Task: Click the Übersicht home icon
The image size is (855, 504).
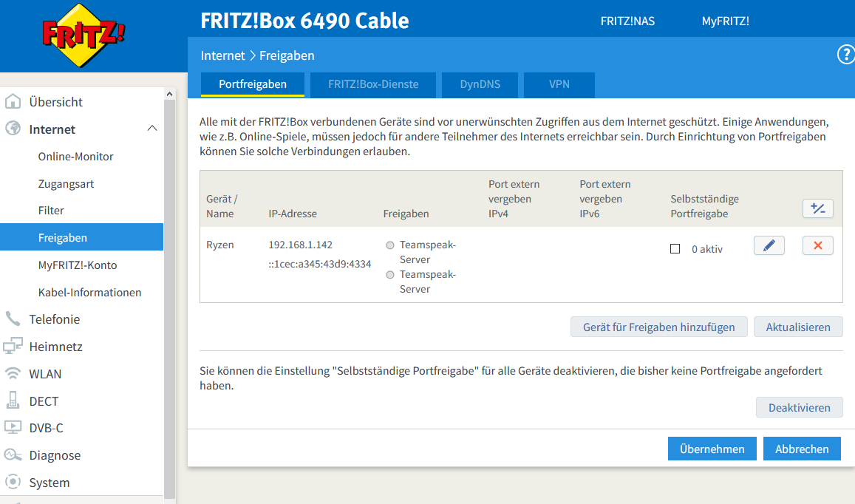Action: (13, 102)
